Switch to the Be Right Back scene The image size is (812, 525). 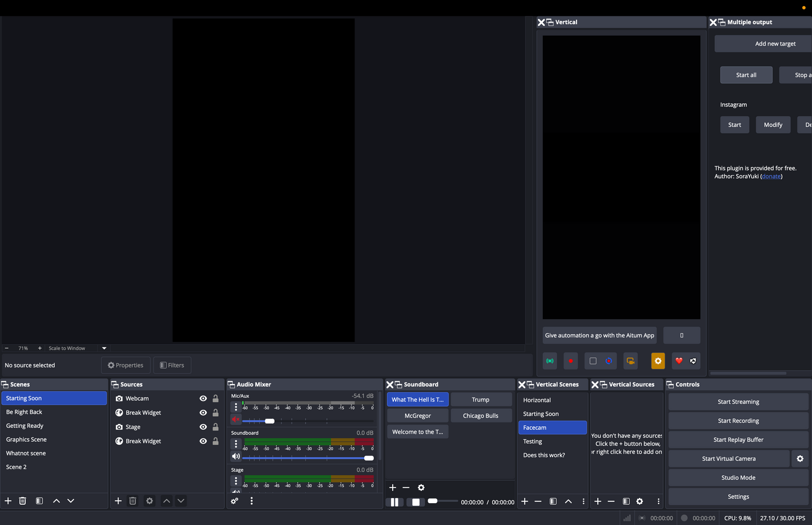[x=24, y=412]
